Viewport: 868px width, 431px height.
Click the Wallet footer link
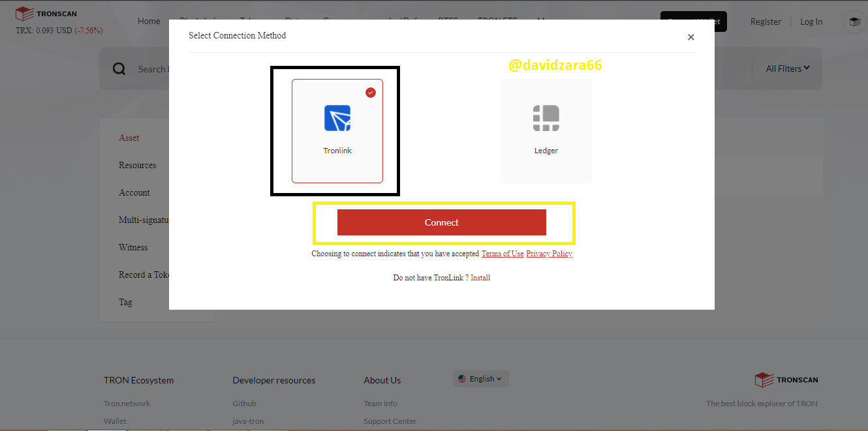click(115, 421)
